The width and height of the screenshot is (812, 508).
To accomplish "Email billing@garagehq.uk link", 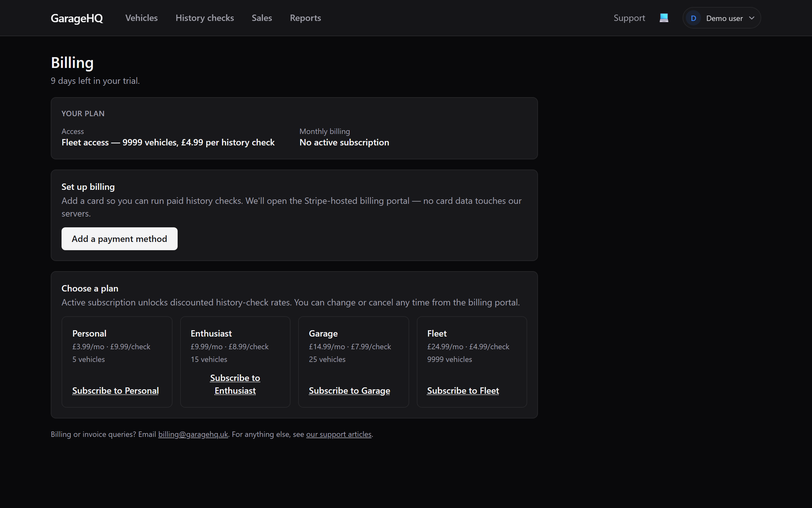I will 193,434.
